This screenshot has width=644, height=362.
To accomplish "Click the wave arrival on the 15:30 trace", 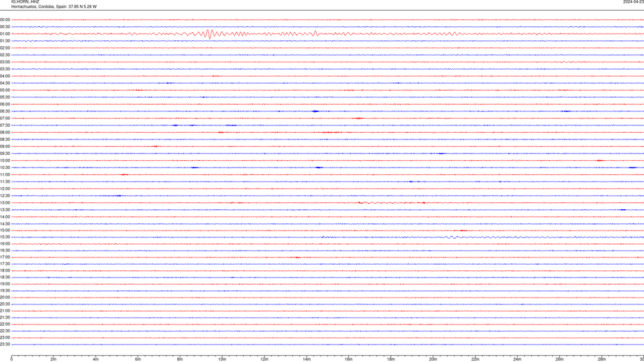I will coord(451,237).
